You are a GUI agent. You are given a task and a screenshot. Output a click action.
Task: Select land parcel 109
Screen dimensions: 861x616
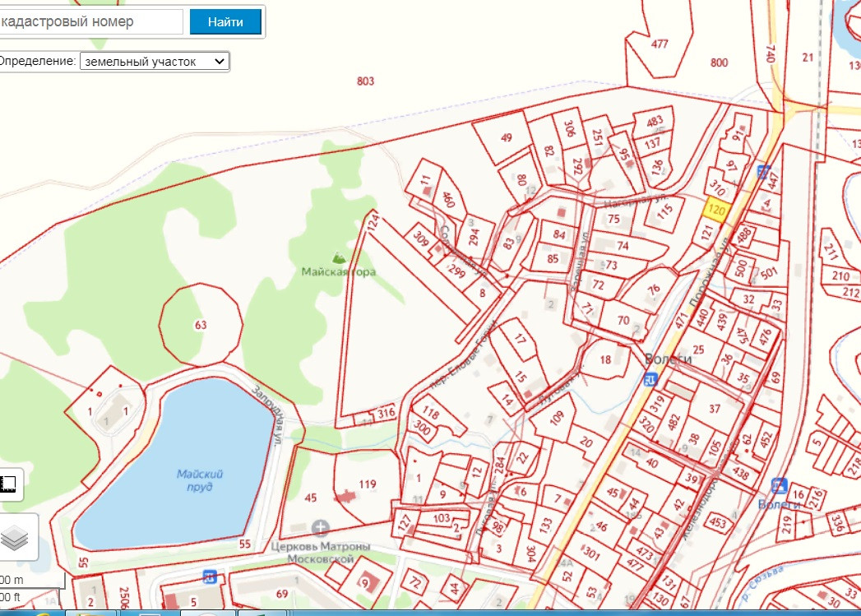(x=556, y=419)
